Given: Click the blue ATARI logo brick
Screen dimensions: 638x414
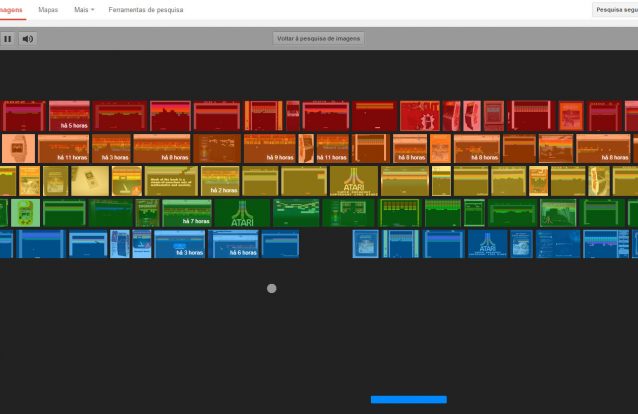Looking at the screenshot, I should click(487, 244).
